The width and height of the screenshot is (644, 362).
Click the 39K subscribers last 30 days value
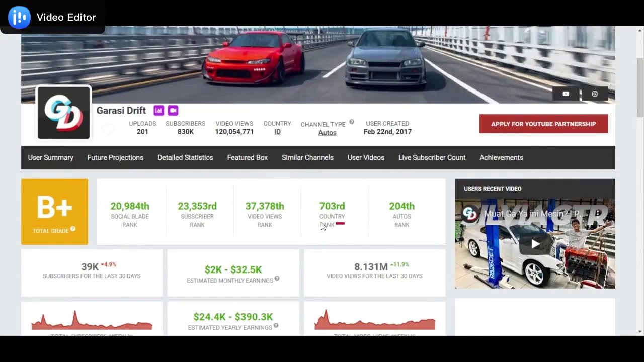point(90,267)
